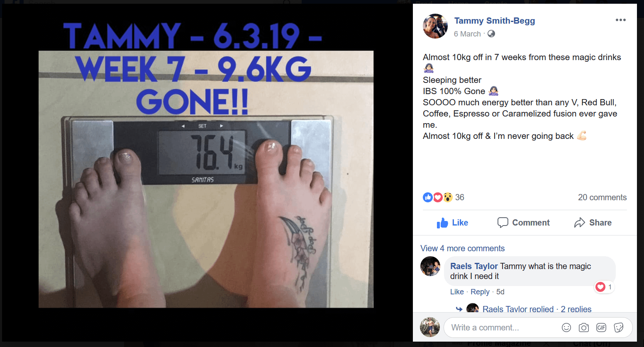Click the 6 March post date
Screen dimensions: 644x347
[467, 34]
